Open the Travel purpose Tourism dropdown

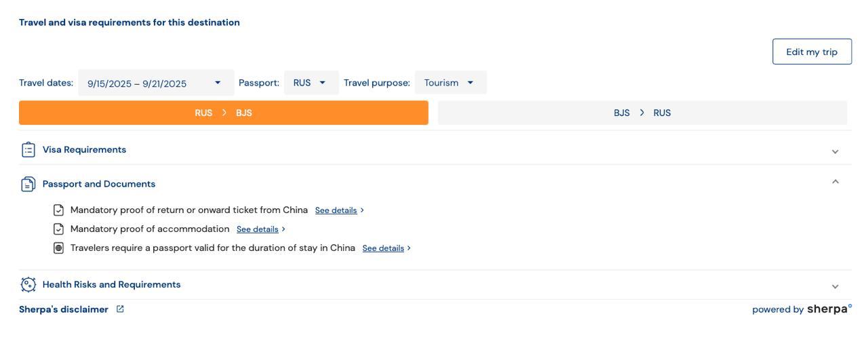click(450, 83)
